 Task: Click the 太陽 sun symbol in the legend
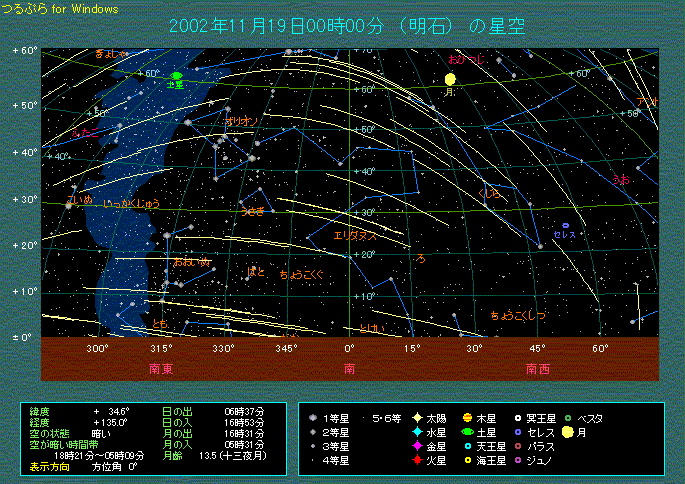point(415,418)
